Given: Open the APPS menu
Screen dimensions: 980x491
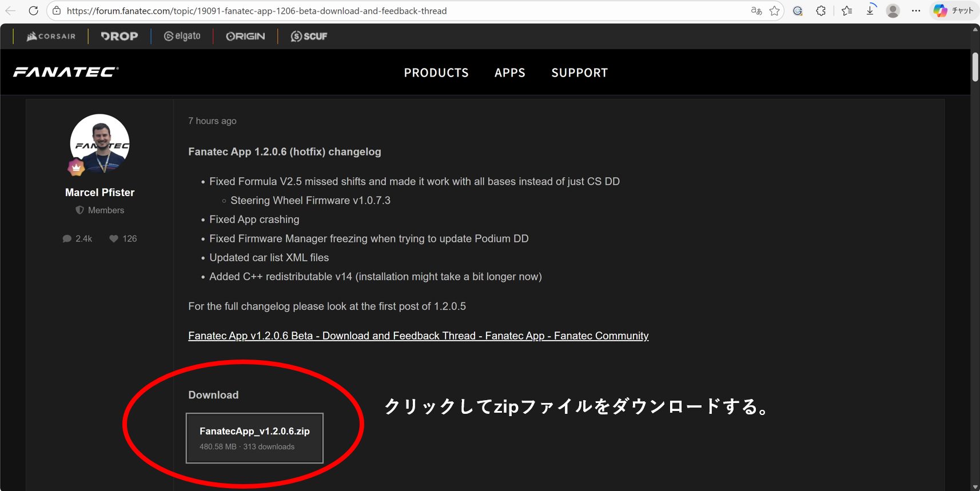Looking at the screenshot, I should coord(509,73).
